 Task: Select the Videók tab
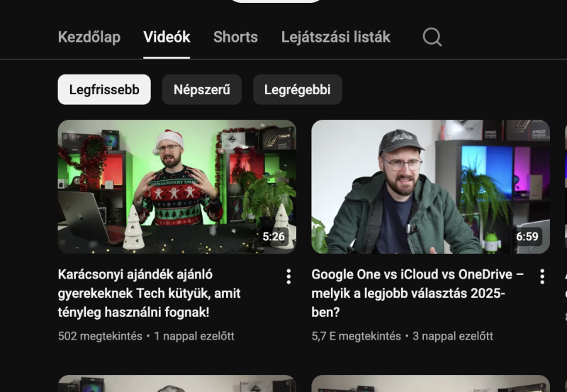167,37
